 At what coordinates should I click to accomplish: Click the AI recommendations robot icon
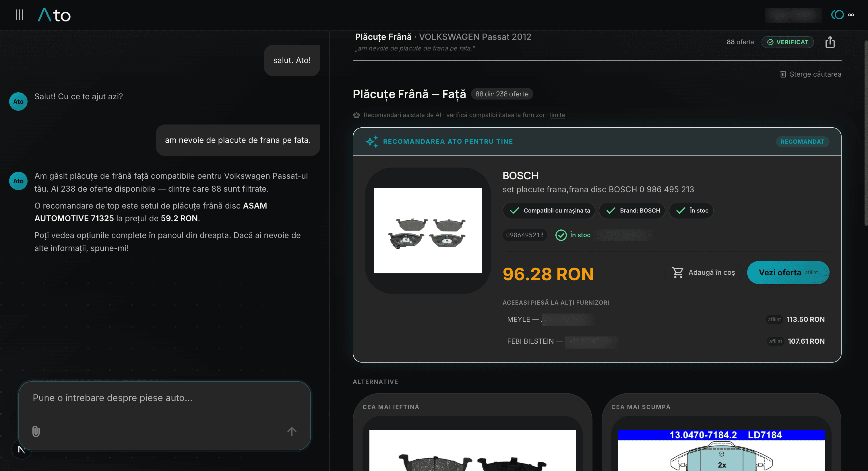click(x=356, y=115)
